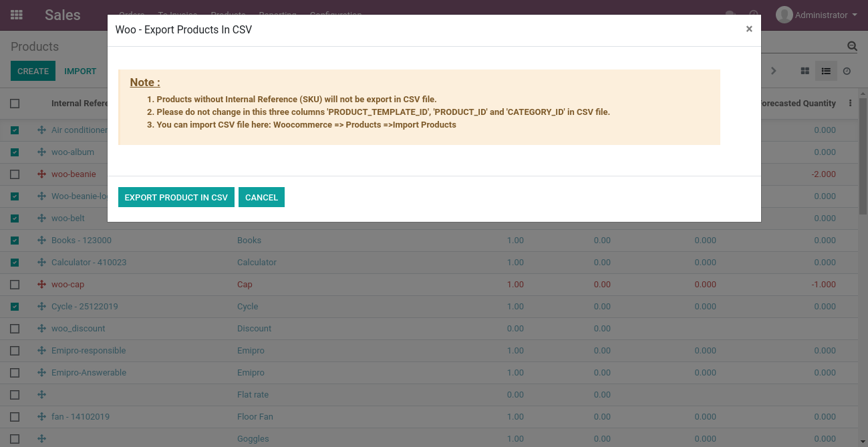868x447 pixels.
Task: Check the woo-beanie row checkbox
Action: (x=15, y=174)
